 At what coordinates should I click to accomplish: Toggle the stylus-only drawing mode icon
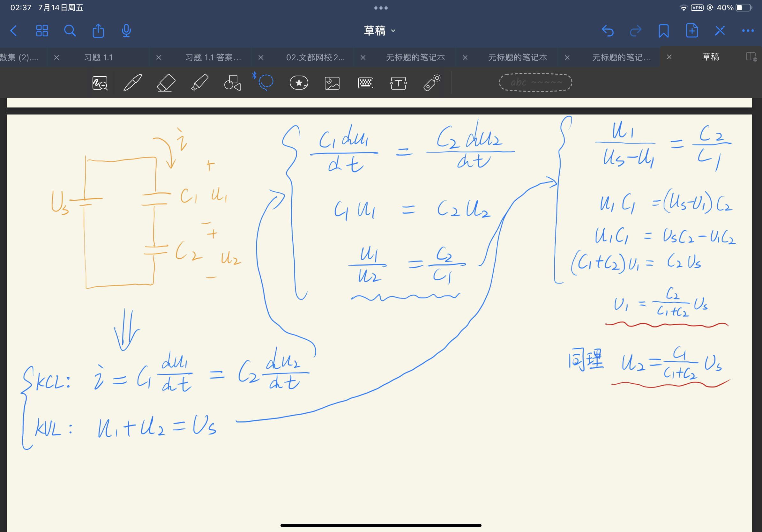(720, 31)
